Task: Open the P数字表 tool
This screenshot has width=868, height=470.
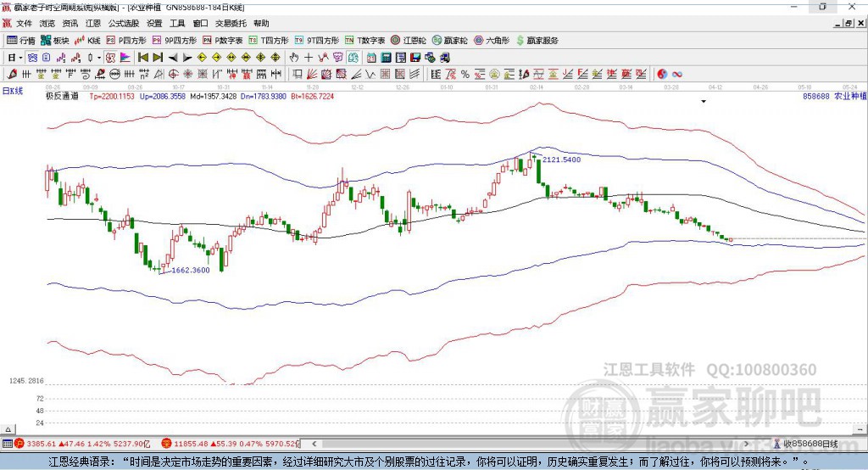Action: pyautogui.click(x=223, y=41)
